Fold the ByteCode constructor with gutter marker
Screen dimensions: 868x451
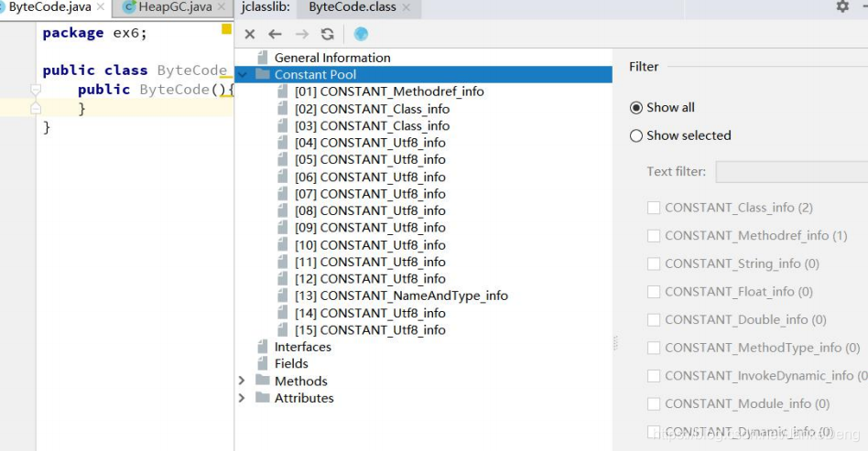pyautogui.click(x=36, y=90)
